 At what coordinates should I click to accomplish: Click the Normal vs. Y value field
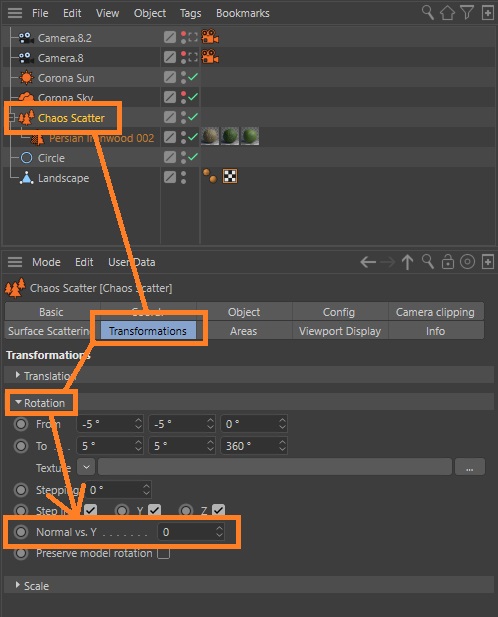tap(191, 532)
